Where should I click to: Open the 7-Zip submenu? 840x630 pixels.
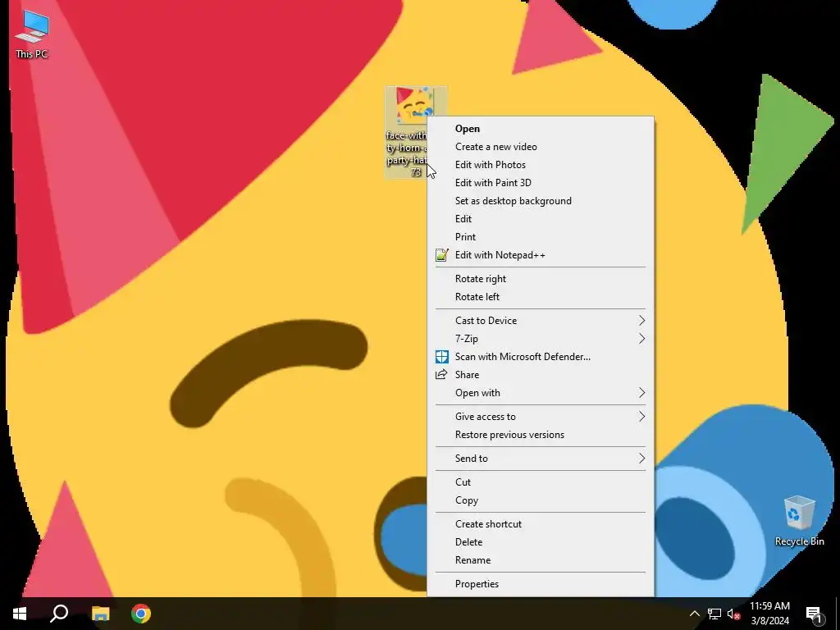[541, 339]
